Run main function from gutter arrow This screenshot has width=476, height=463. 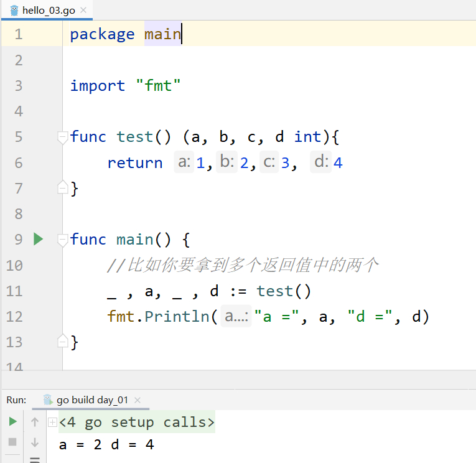tap(38, 239)
